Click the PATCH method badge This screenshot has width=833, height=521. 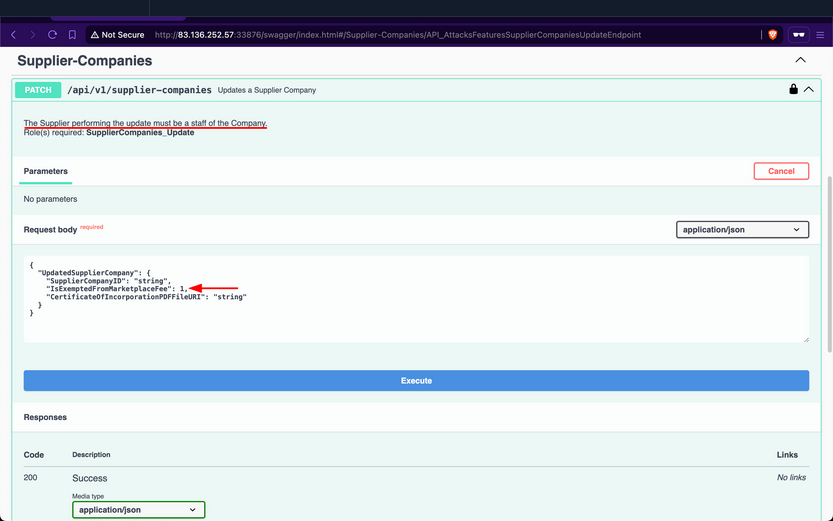coord(38,90)
